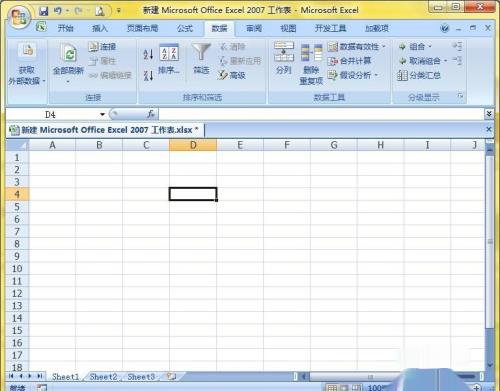The height and width of the screenshot is (391, 500).
Task: Select row 4 header
Action: pos(17,194)
